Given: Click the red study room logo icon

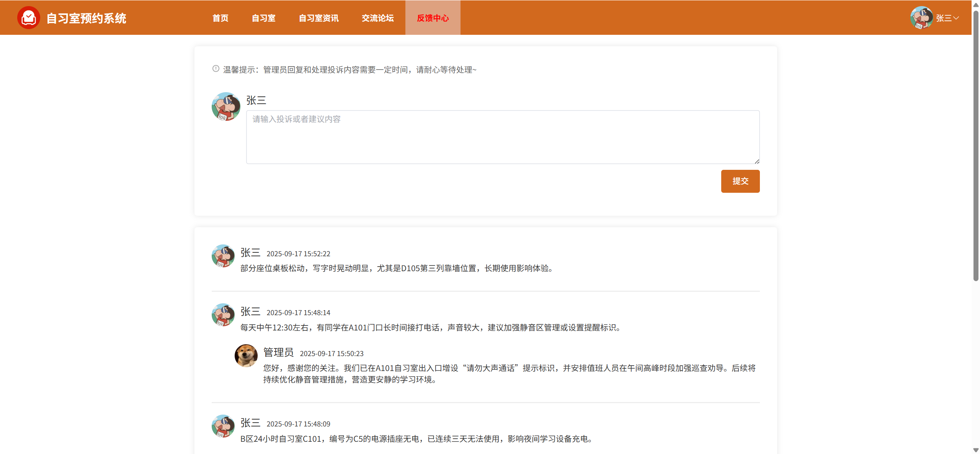Looking at the screenshot, I should point(28,18).
